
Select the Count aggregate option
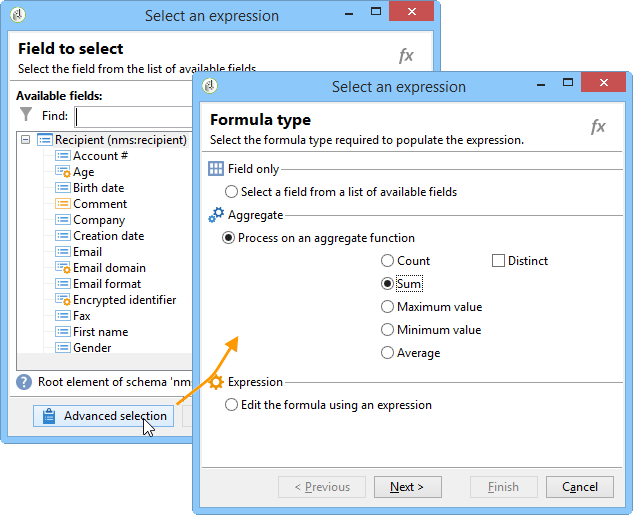click(388, 261)
